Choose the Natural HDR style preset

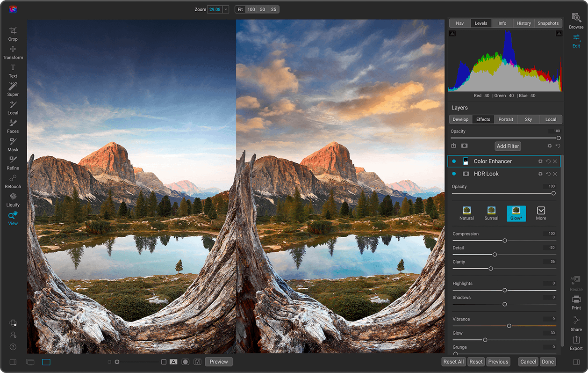[466, 213]
